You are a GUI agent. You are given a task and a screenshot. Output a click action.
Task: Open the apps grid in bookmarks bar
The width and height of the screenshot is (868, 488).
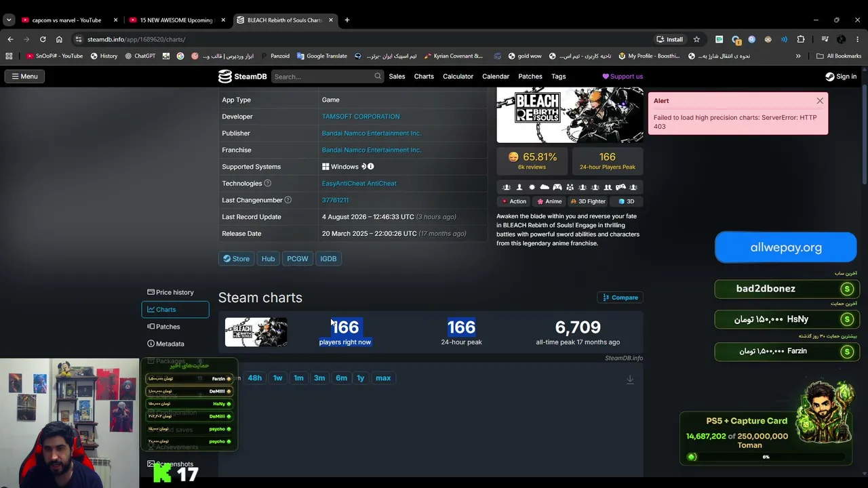[9, 56]
